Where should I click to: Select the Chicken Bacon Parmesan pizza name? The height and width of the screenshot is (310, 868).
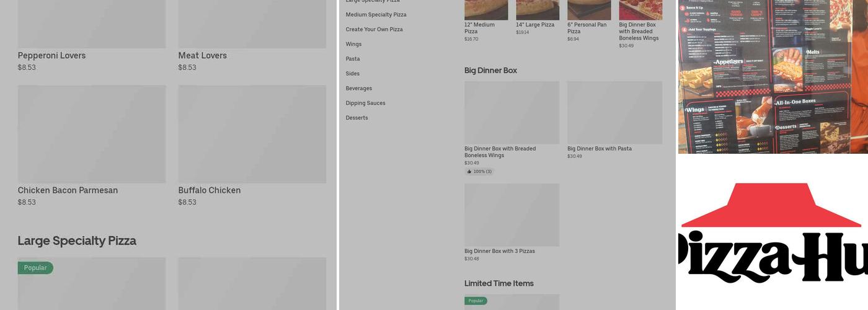click(x=68, y=190)
